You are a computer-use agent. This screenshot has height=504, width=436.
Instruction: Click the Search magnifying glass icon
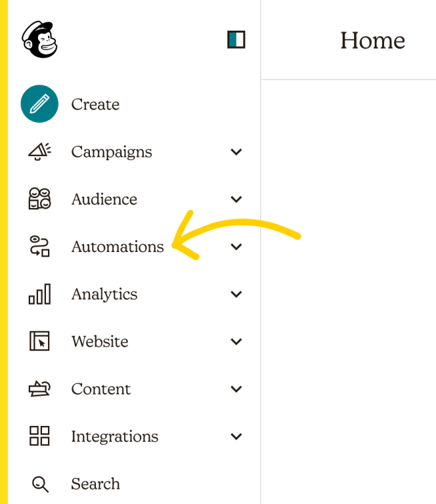pos(40,484)
